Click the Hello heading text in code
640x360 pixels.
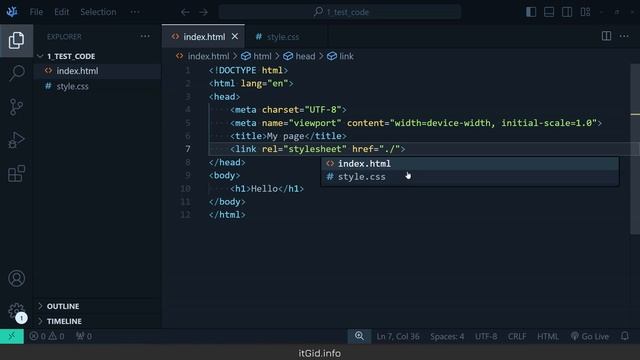[x=264, y=189]
